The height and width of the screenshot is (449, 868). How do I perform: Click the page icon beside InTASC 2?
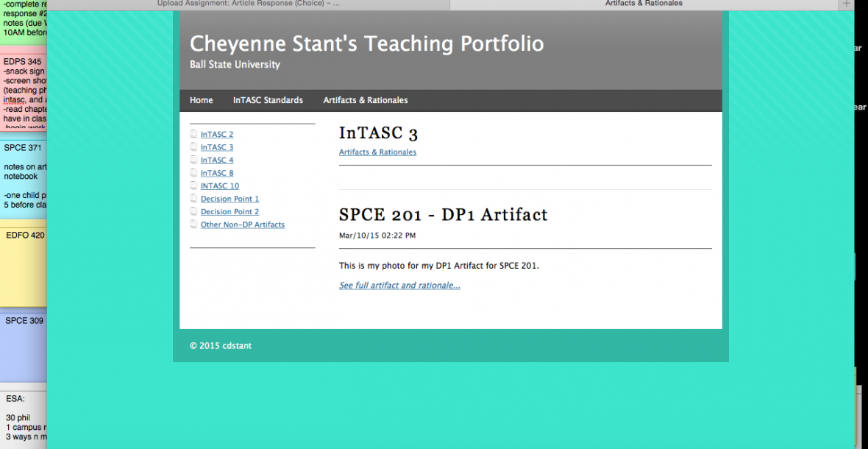(x=193, y=134)
